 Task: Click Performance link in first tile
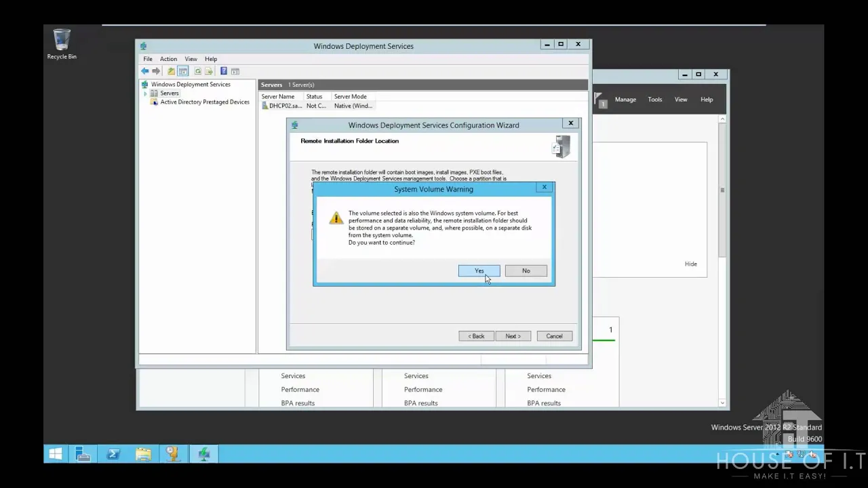(300, 390)
